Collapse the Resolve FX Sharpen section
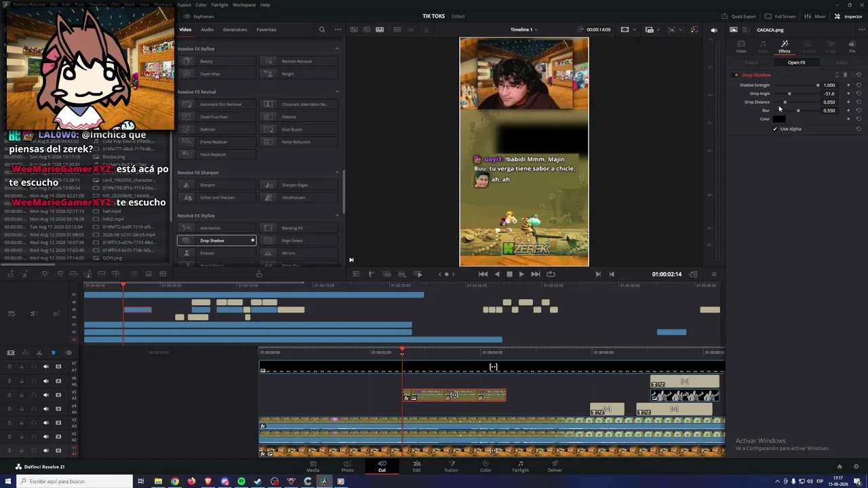The width and height of the screenshot is (868, 488). coord(337,173)
